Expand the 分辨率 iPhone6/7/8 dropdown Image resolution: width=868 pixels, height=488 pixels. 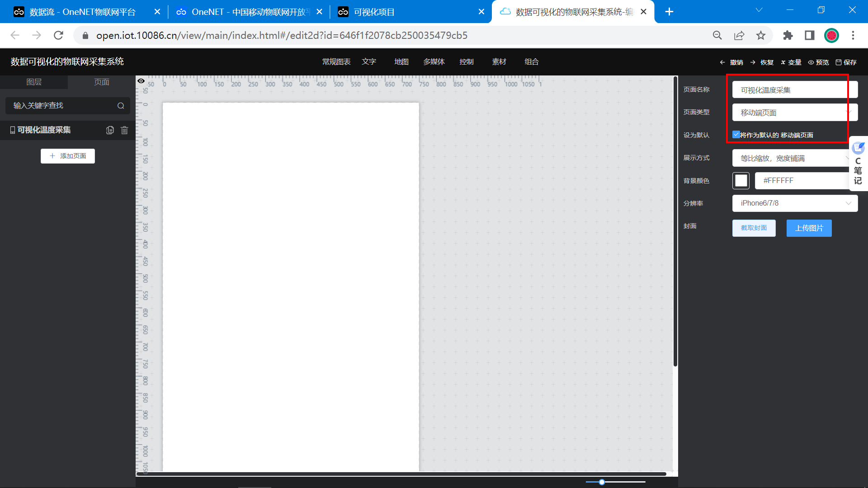tap(794, 203)
